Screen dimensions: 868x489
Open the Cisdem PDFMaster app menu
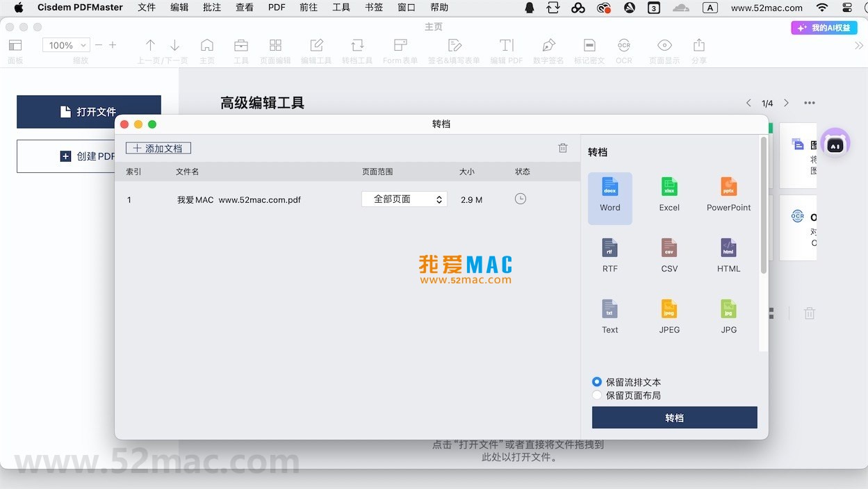[x=80, y=8]
